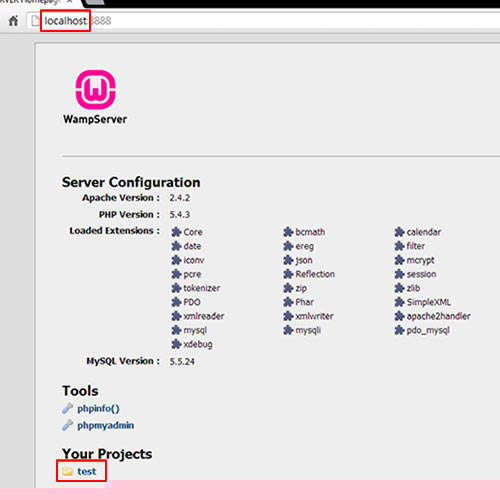The width and height of the screenshot is (500, 500).
Task: Click the xmlwriter extension name
Action: [x=314, y=316]
